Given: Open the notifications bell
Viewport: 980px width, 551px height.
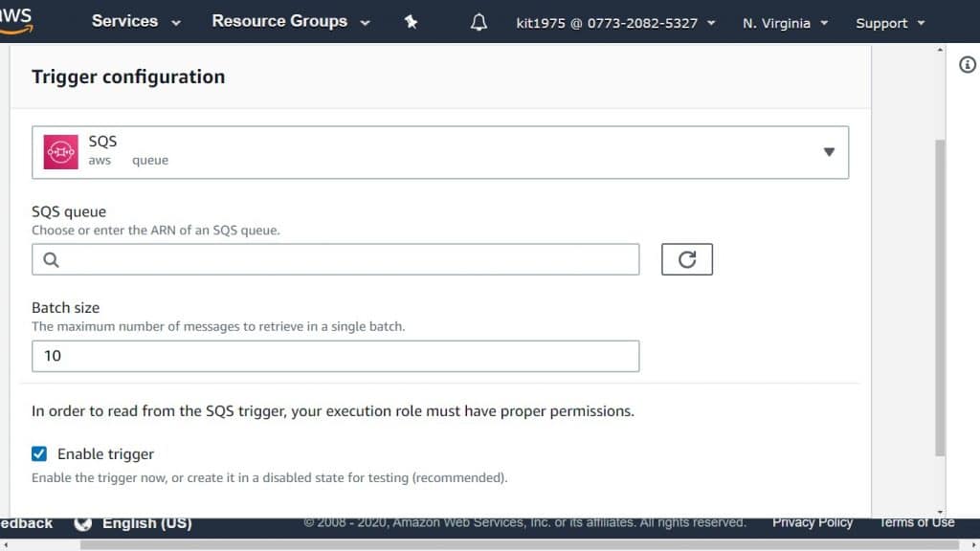Looking at the screenshot, I should coord(479,20).
